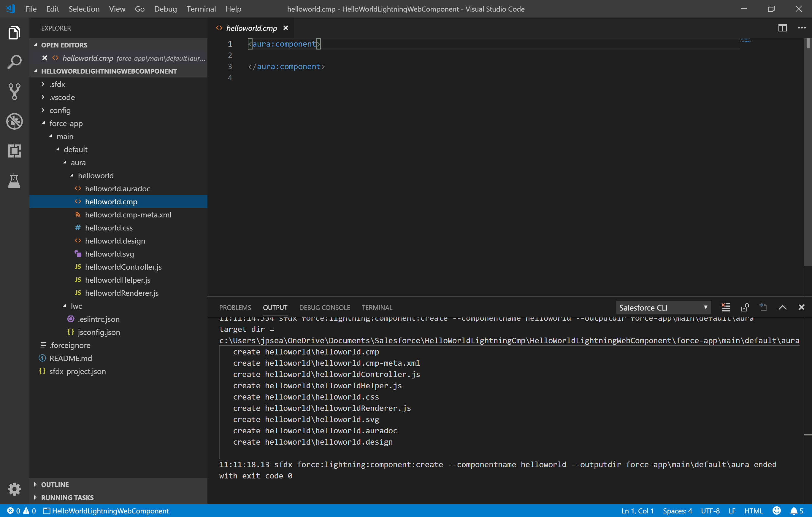Clear the output panel
812x517 pixels.
[x=726, y=307]
